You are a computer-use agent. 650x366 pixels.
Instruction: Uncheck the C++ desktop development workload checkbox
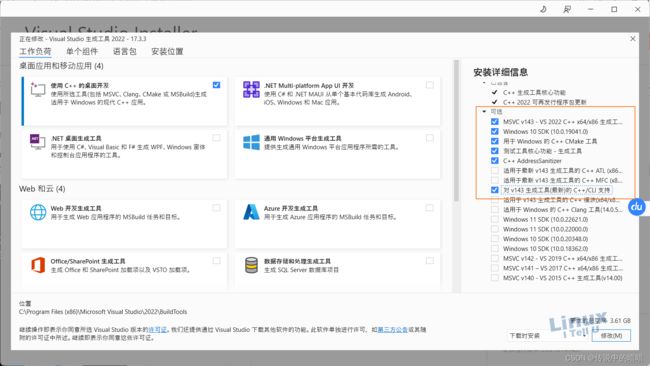coord(216,85)
